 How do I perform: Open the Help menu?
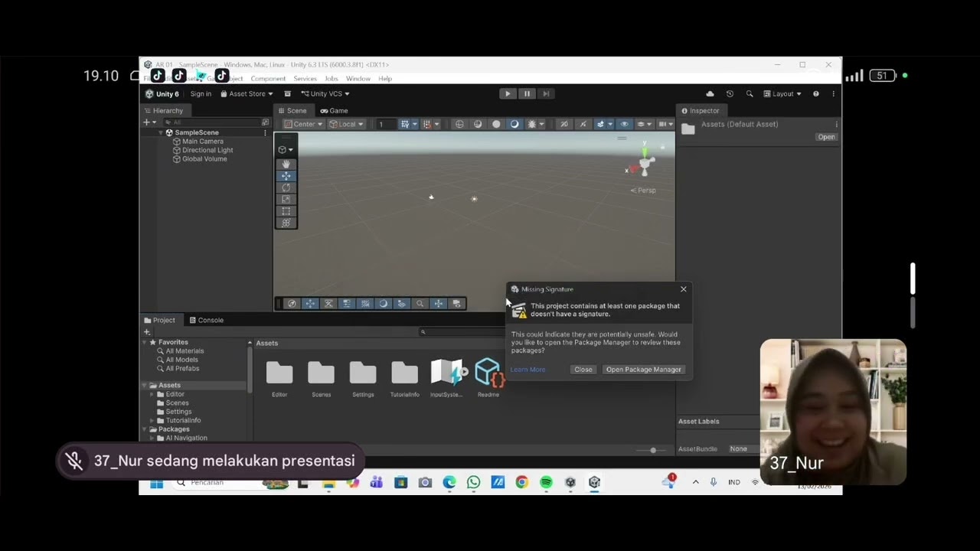tap(385, 79)
